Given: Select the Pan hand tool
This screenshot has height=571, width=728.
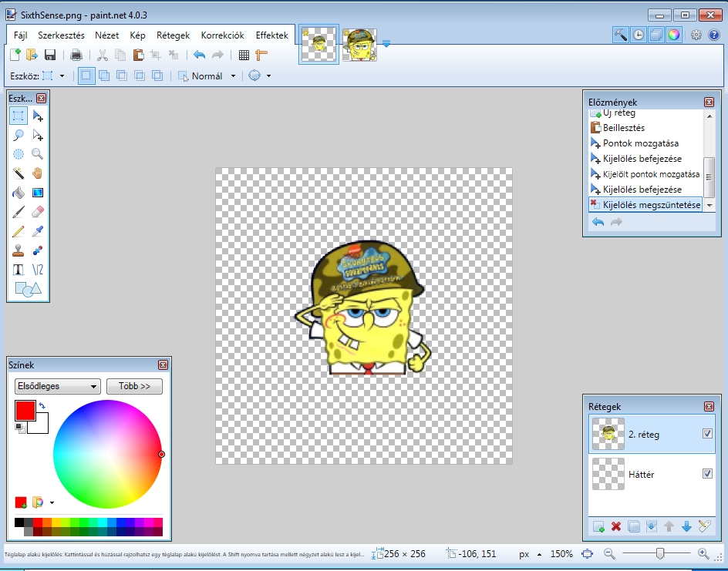Looking at the screenshot, I should point(38,173).
